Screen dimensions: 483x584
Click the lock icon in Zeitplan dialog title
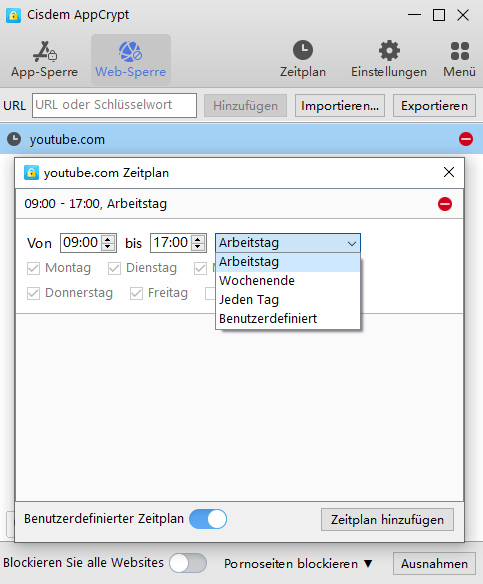[x=31, y=173]
